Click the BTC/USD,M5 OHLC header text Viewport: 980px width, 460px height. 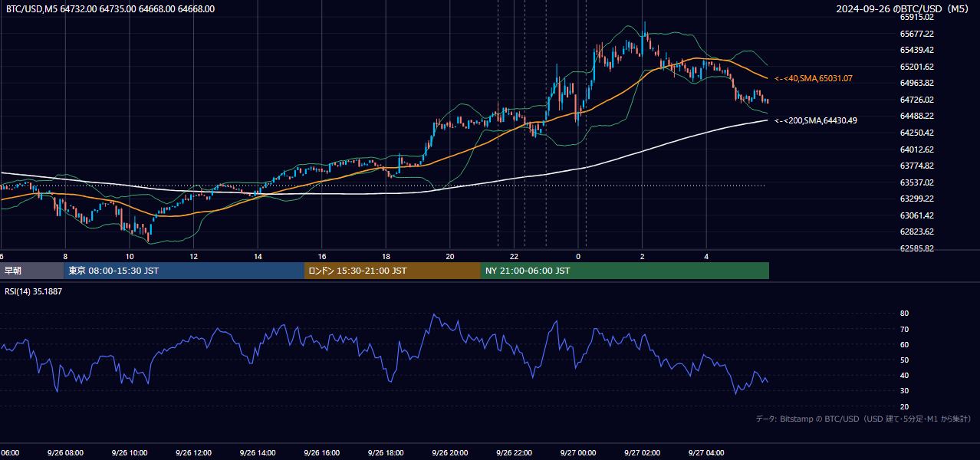coord(110,9)
